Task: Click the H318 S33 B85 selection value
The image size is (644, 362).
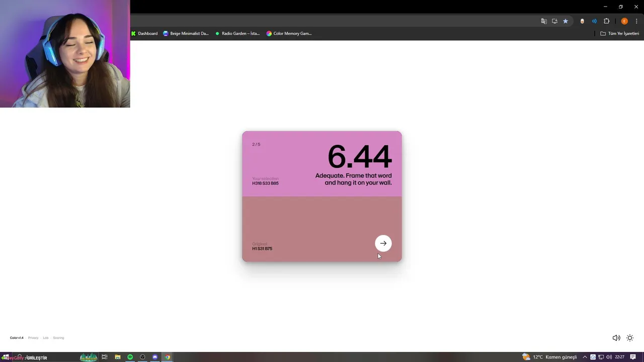Action: [265, 184]
